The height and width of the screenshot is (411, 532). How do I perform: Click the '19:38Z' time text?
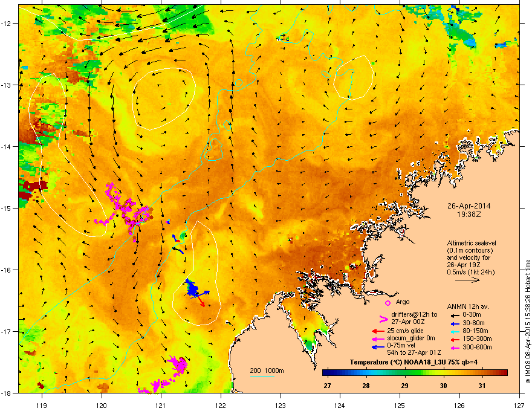pyautogui.click(x=469, y=215)
